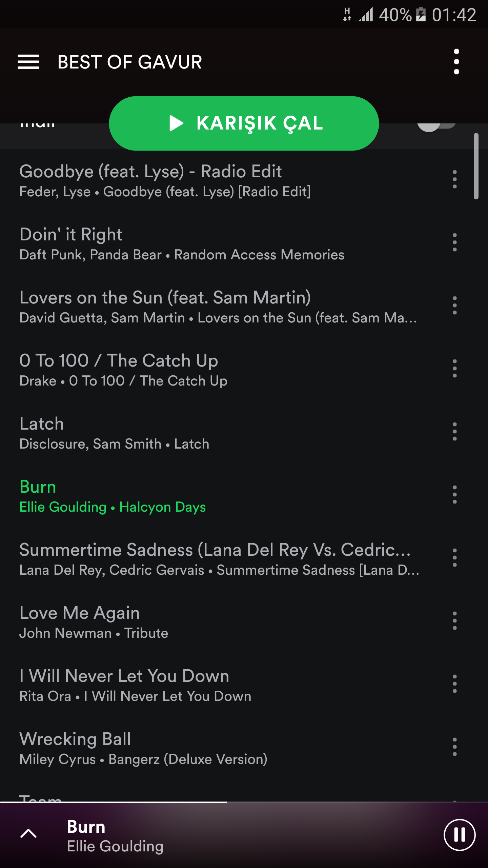Image resolution: width=488 pixels, height=868 pixels.
Task: Open the hamburger navigation menu
Action: pyautogui.click(x=28, y=62)
